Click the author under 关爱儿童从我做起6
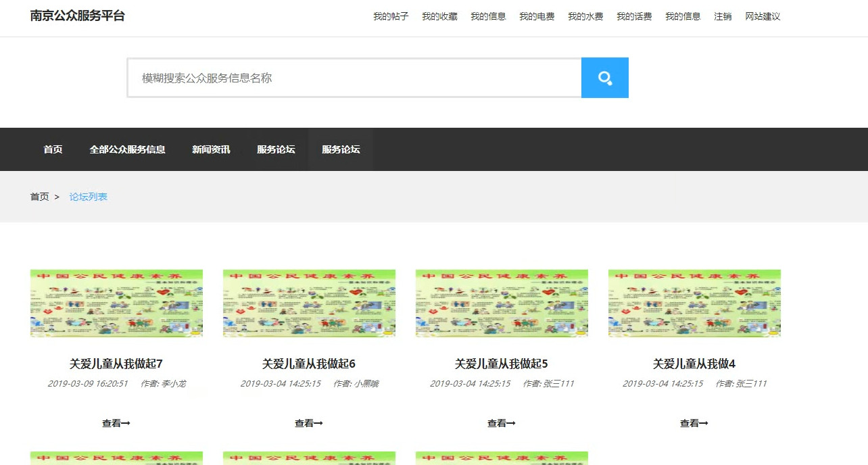 pos(356,384)
